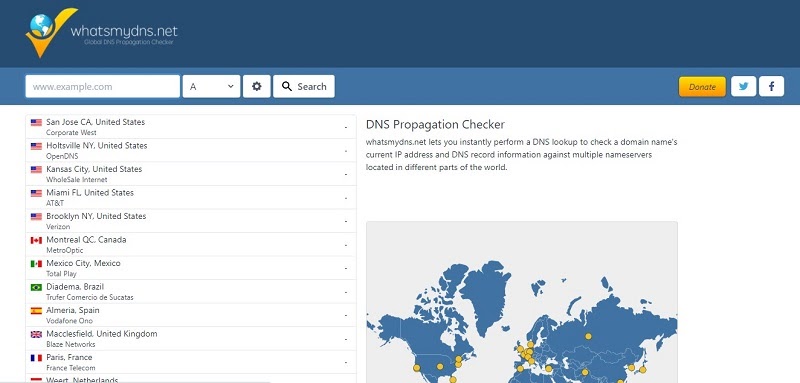This screenshot has width=800, height=383.
Task: Click the France Telecom provider label
Action: click(x=70, y=368)
